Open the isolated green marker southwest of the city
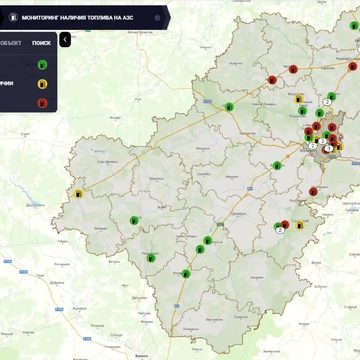Viewport: 360px width, 360px height. point(277,165)
